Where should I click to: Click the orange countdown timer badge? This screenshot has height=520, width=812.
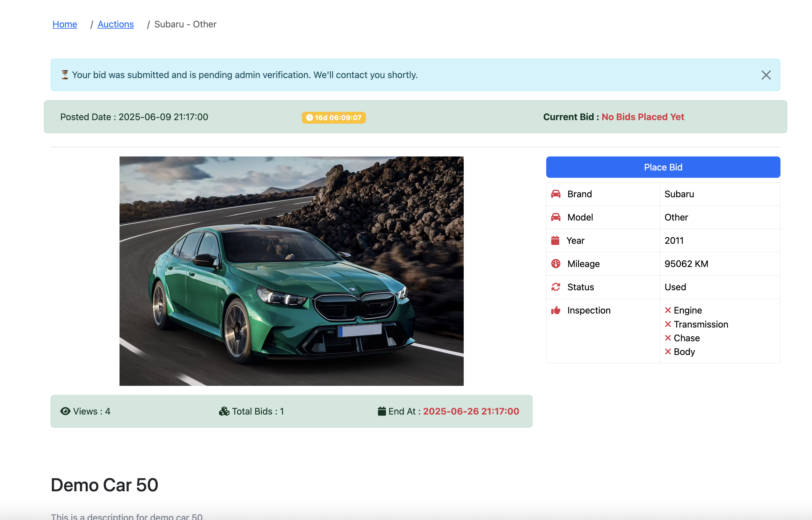click(334, 118)
